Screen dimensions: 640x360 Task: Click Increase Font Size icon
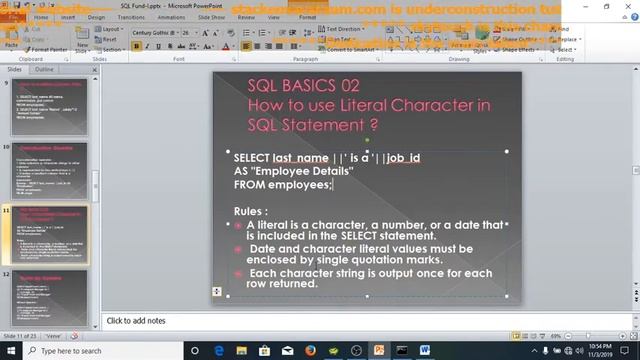[205, 33]
